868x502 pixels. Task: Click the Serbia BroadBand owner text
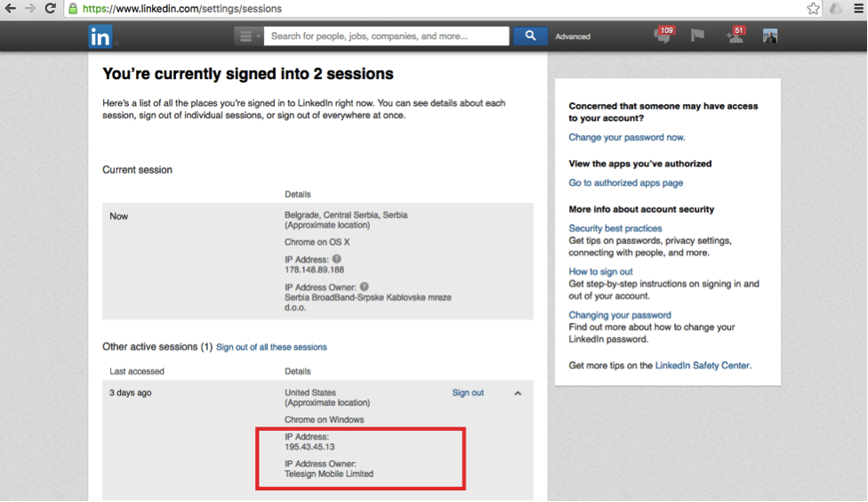(x=367, y=302)
